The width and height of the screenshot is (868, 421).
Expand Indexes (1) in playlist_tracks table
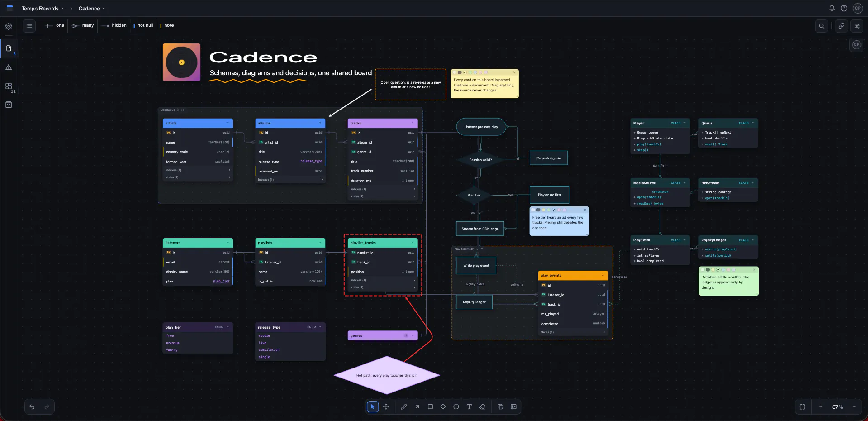click(x=383, y=280)
